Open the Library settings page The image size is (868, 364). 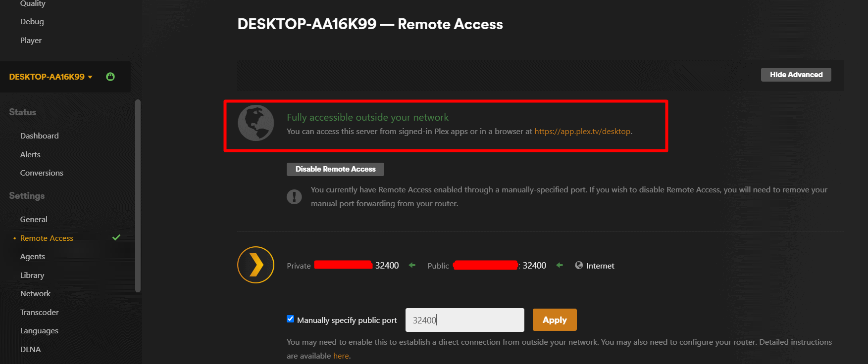(32, 275)
